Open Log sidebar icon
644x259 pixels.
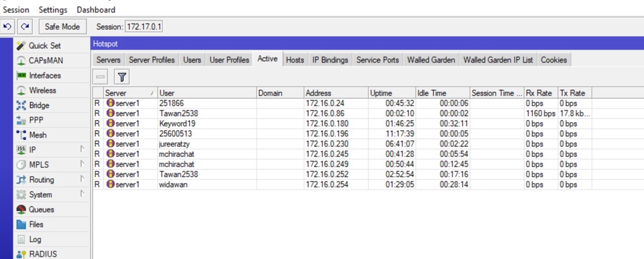click(x=21, y=240)
